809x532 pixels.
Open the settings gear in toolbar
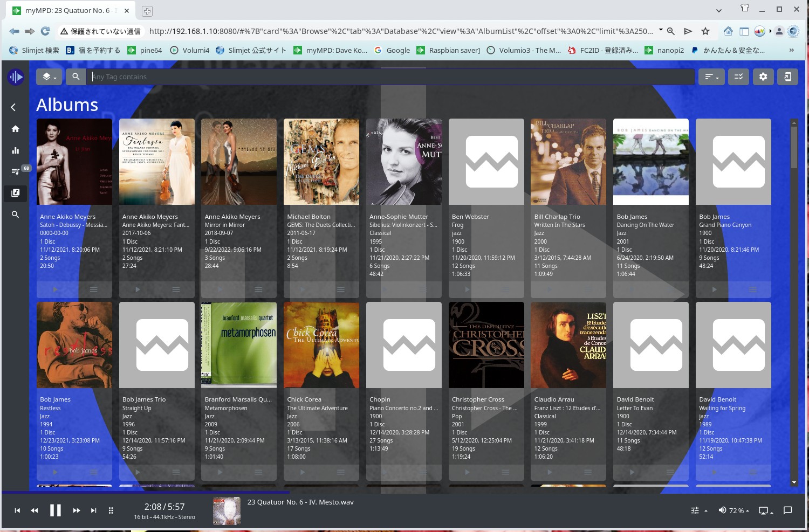pyautogui.click(x=763, y=77)
